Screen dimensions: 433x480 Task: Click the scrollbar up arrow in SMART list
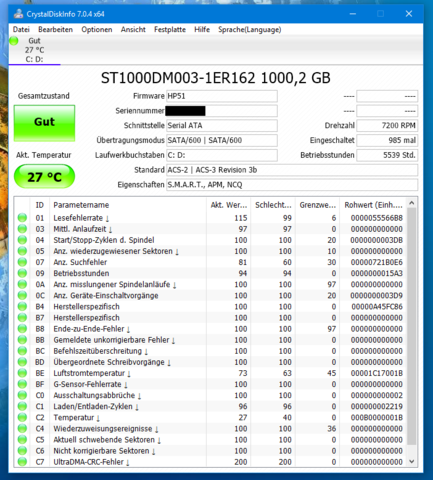(x=412, y=203)
